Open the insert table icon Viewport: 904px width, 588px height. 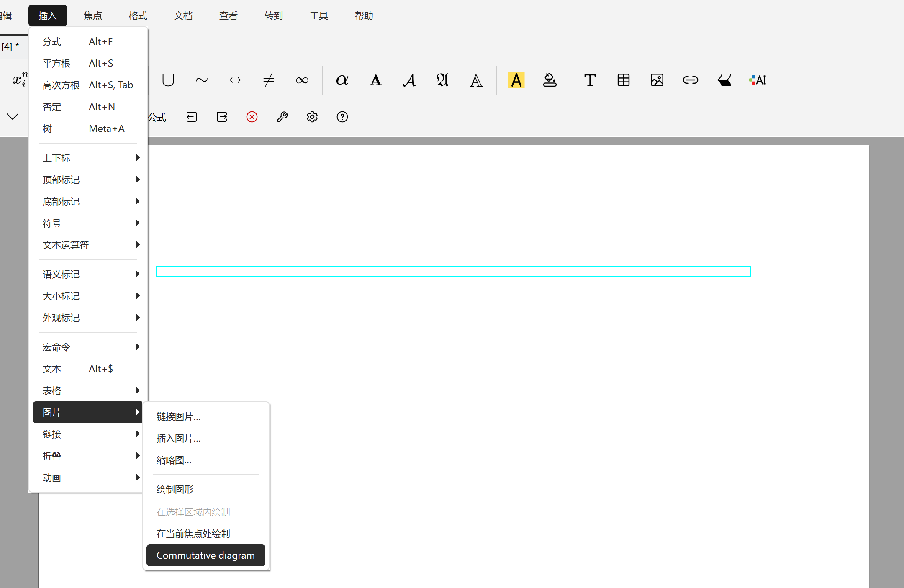point(623,80)
